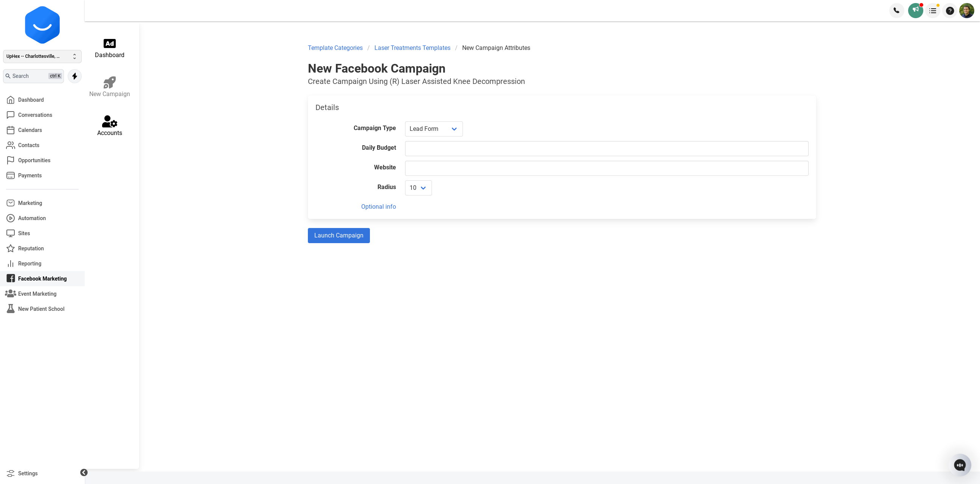Open the user profile avatar

tap(967, 11)
